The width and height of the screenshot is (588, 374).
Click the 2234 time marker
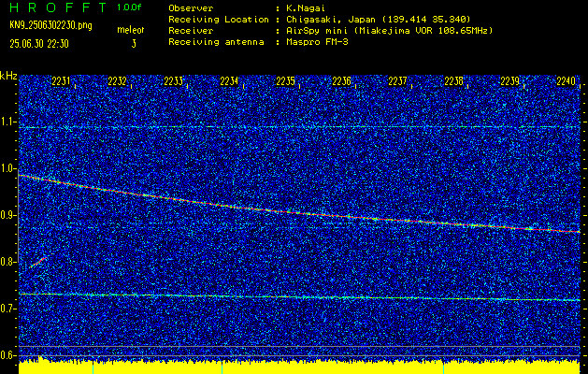[x=229, y=81]
